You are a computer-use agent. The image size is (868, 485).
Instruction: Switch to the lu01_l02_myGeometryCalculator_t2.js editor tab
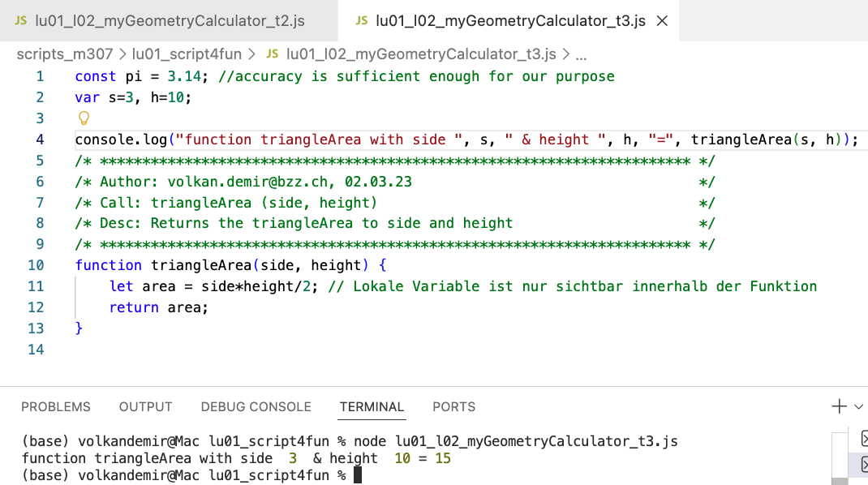tap(168, 21)
